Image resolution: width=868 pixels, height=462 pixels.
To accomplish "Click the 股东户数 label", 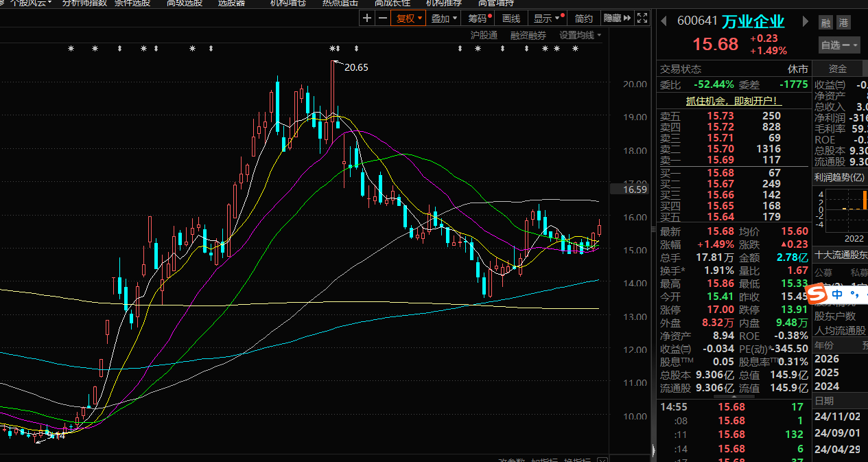I will tap(835, 316).
